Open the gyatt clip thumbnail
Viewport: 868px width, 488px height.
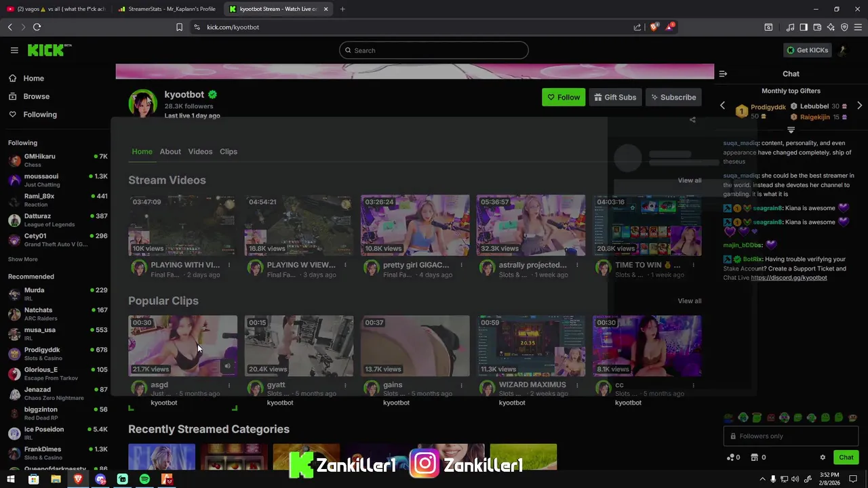coord(299,346)
